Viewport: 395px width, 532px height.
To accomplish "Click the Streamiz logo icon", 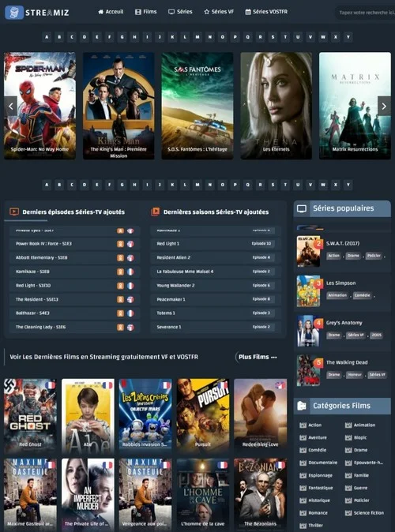I will (14, 13).
